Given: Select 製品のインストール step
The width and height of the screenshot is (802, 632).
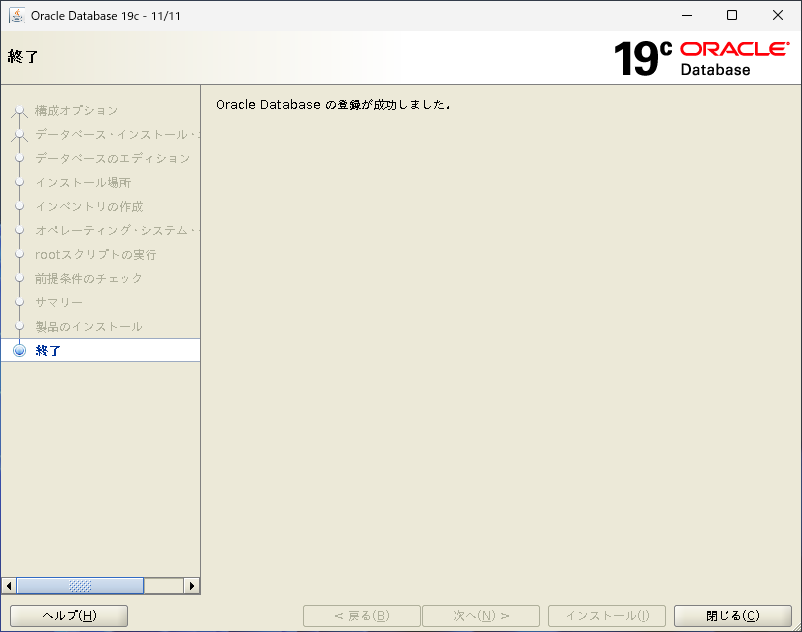Looking at the screenshot, I should (88, 326).
